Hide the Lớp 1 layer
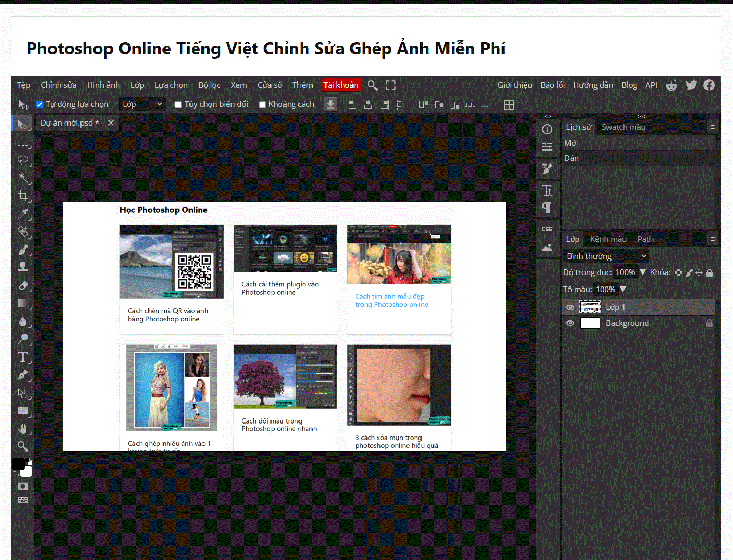 570,307
